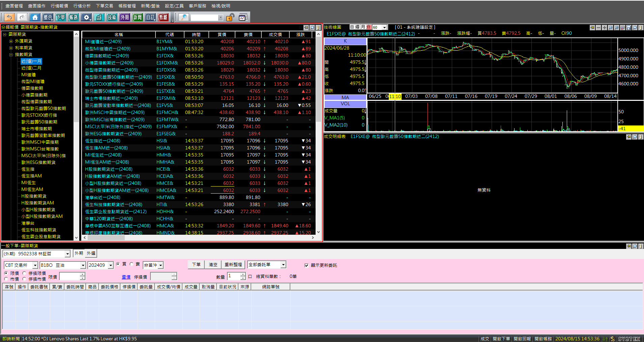
Task: Click the save disk icon in chart panel
Action: [x=628, y=28]
